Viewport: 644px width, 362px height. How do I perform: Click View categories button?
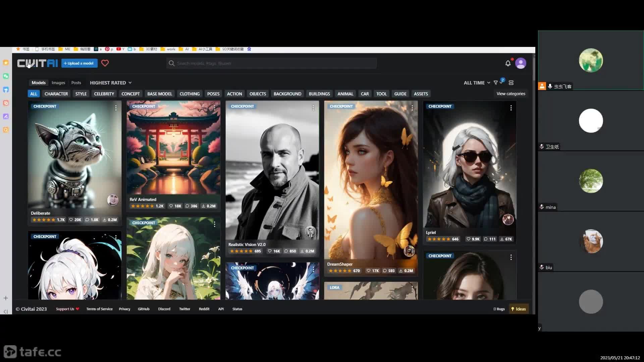pyautogui.click(x=511, y=94)
